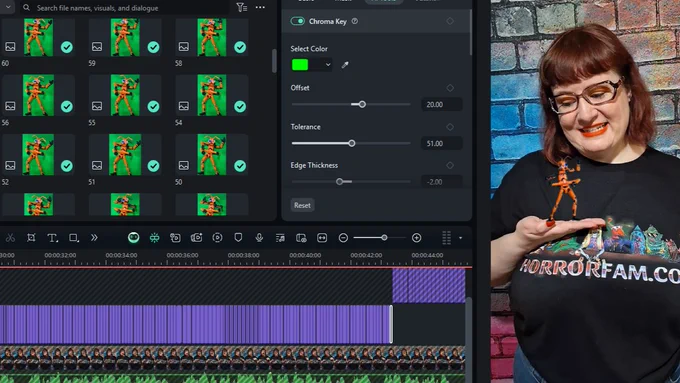
Task: Adjust the Offset slider
Action: pyautogui.click(x=351, y=105)
